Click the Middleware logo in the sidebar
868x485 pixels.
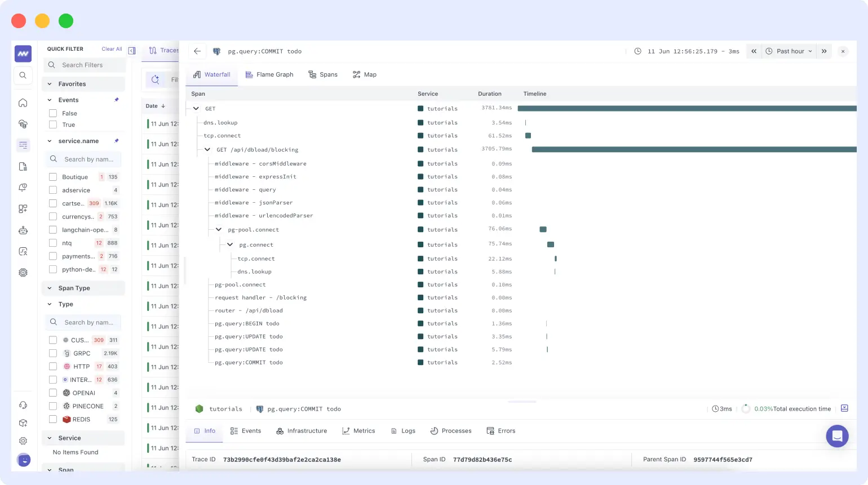tap(23, 54)
